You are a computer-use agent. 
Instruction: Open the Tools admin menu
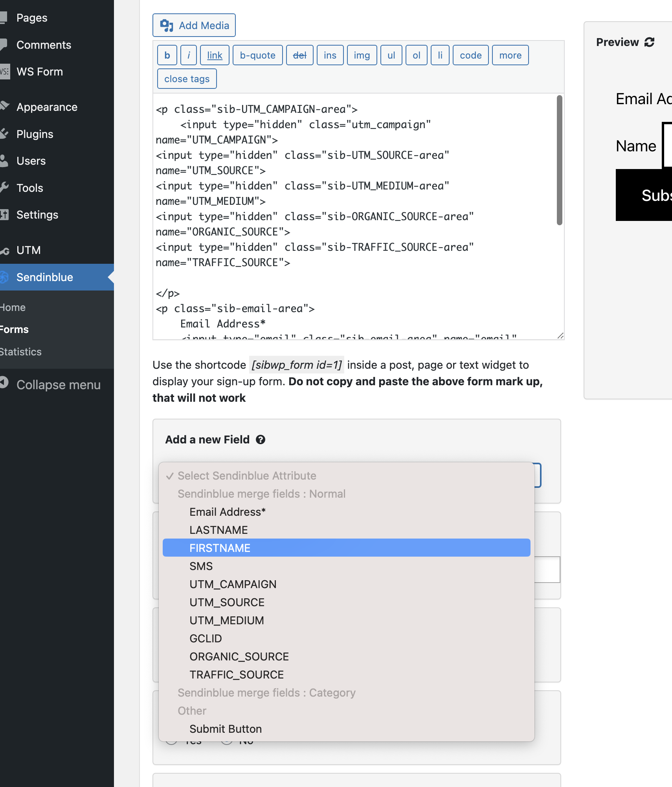coord(30,188)
